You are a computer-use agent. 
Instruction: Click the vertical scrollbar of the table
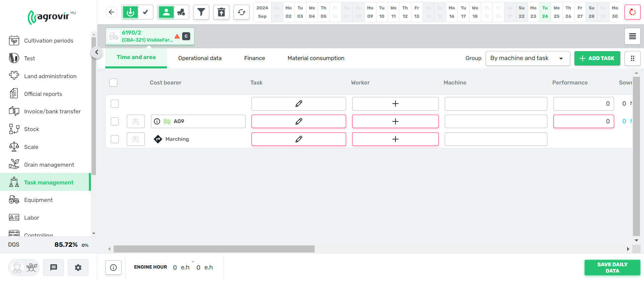coord(636,156)
